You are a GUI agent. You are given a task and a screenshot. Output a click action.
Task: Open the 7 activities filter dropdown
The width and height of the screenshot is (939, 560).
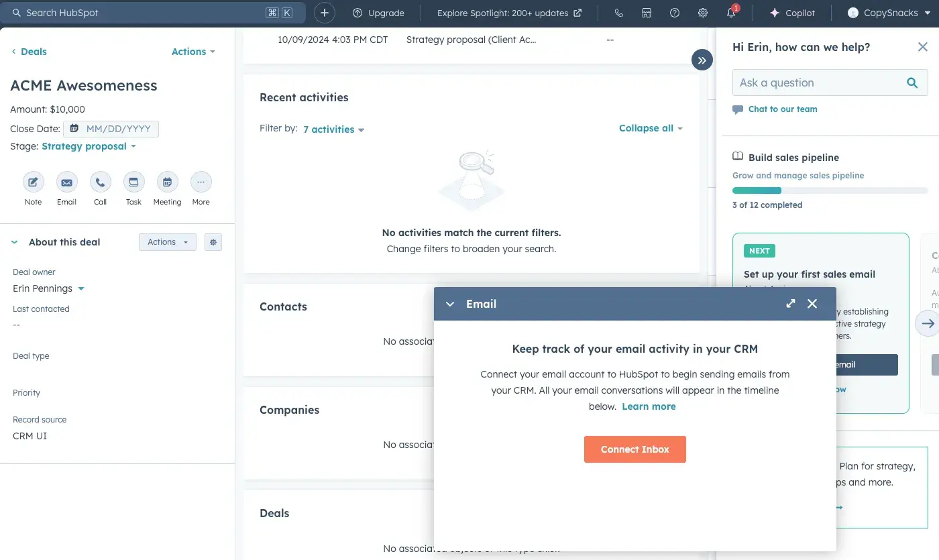[333, 129]
